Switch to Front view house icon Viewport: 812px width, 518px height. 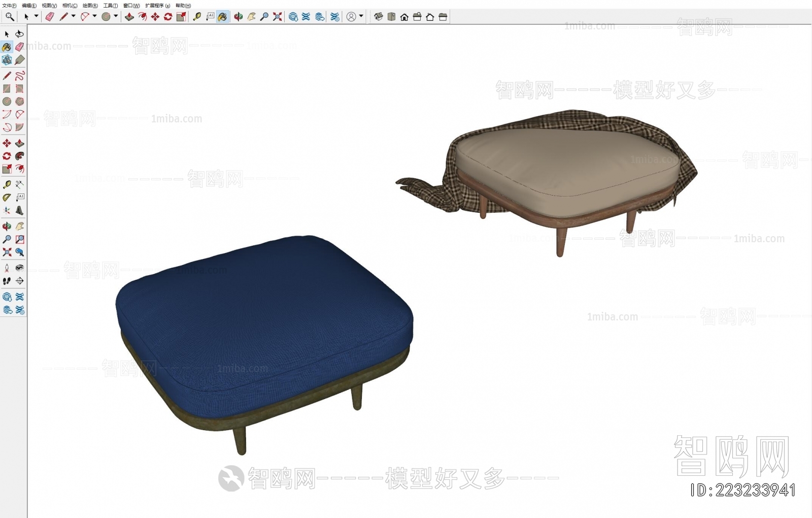click(x=404, y=17)
